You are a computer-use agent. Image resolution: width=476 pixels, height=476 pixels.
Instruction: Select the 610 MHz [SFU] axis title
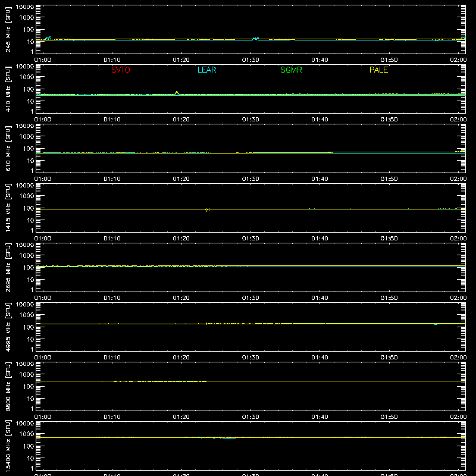pyautogui.click(x=8, y=149)
